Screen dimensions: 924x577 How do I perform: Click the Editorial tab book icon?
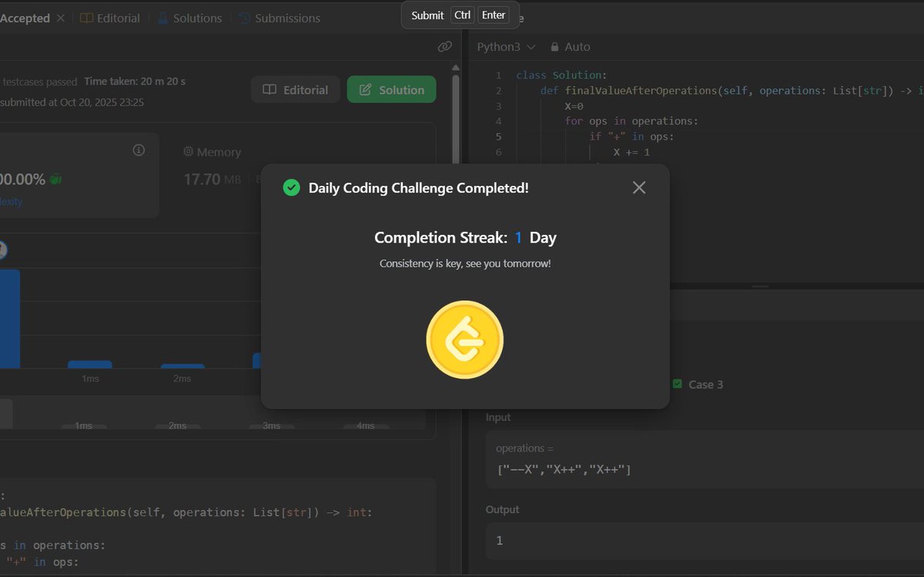point(87,18)
